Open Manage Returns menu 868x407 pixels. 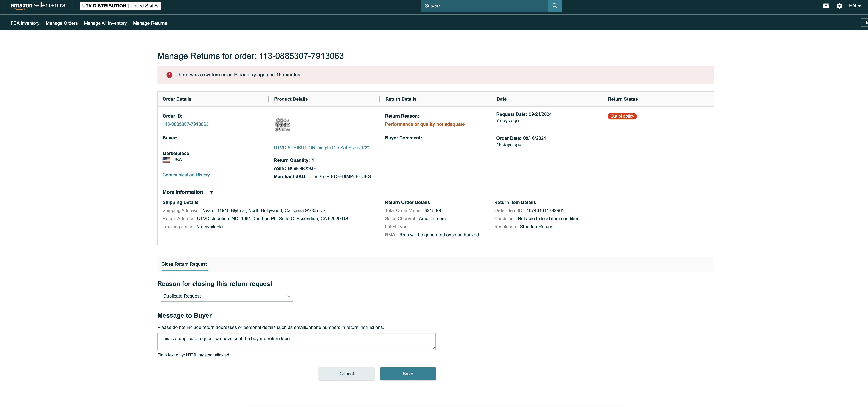150,23
